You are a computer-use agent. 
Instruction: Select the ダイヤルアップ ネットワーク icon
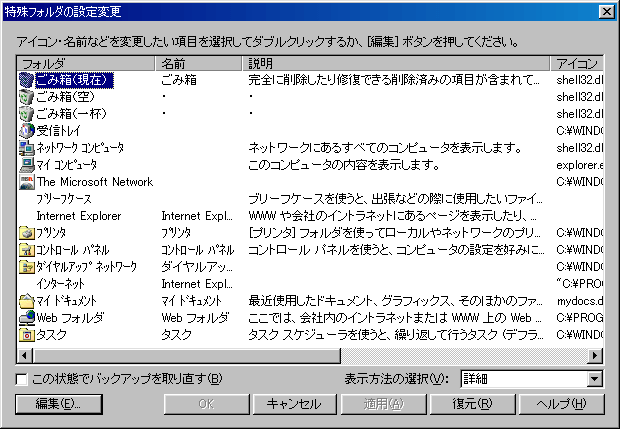(26, 267)
